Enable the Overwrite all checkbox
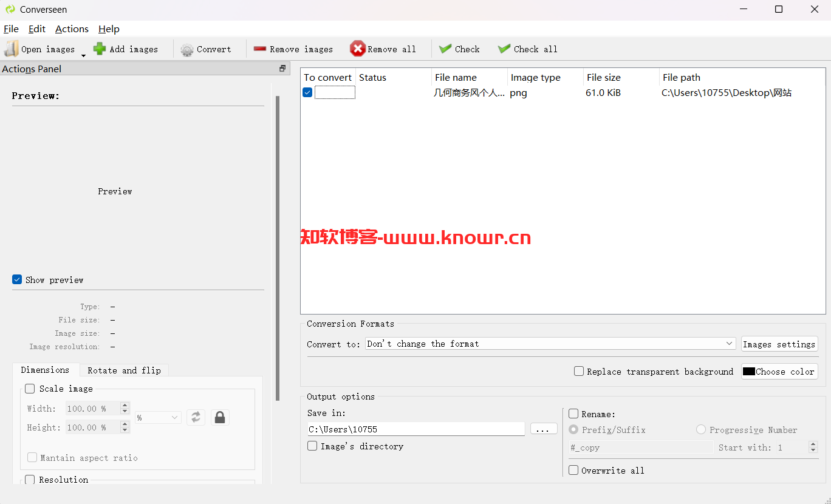The image size is (831, 504). click(x=573, y=470)
